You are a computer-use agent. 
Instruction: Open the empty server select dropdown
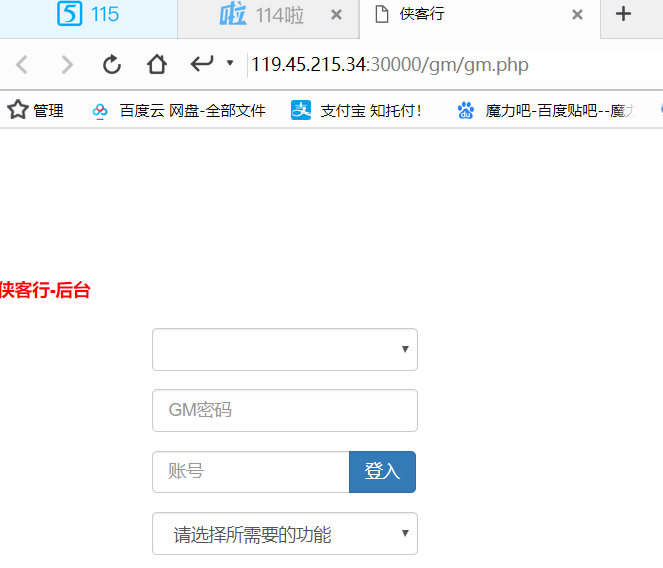point(284,349)
